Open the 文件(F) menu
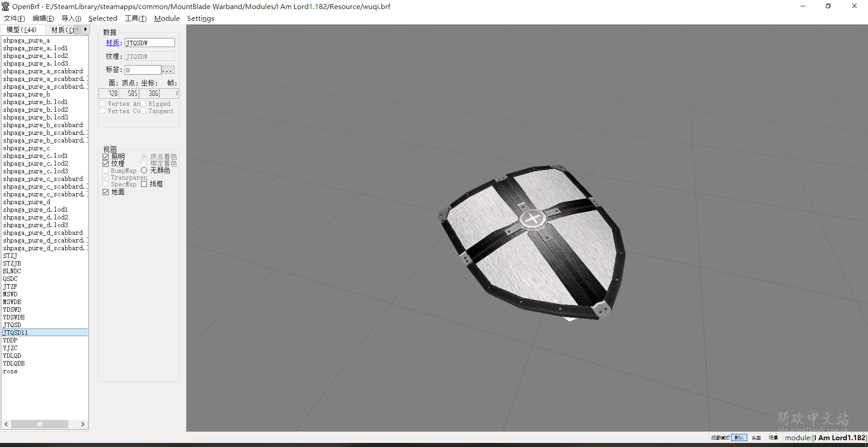The height and width of the screenshot is (447, 868). (14, 19)
